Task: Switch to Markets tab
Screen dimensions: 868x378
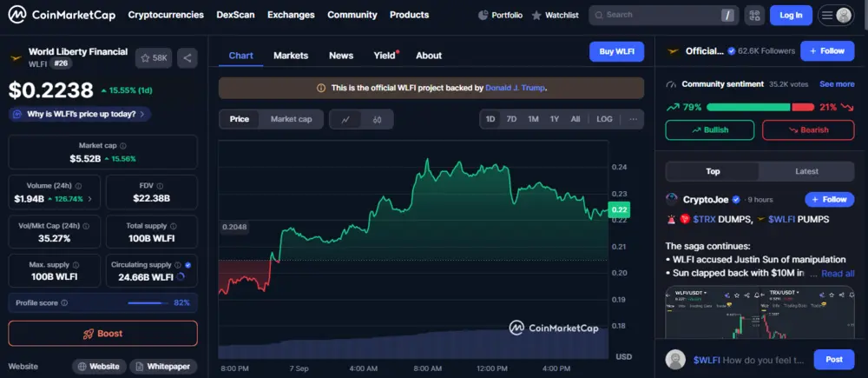Action: [x=291, y=56]
